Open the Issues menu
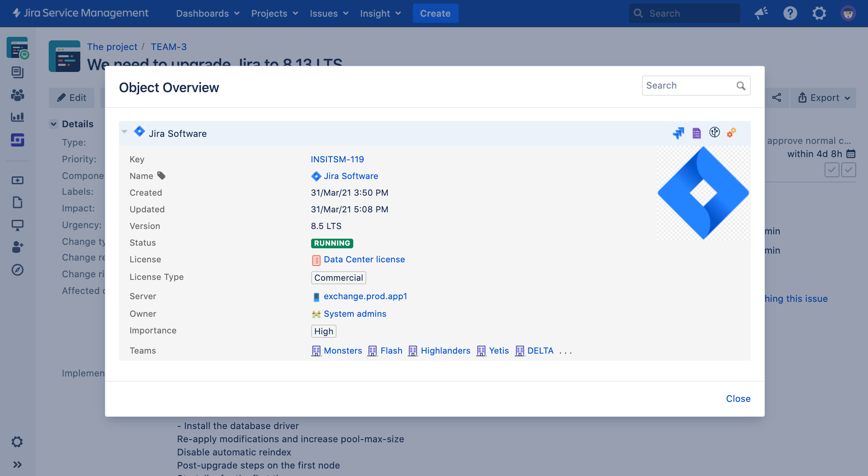The height and width of the screenshot is (476, 868). coord(329,13)
